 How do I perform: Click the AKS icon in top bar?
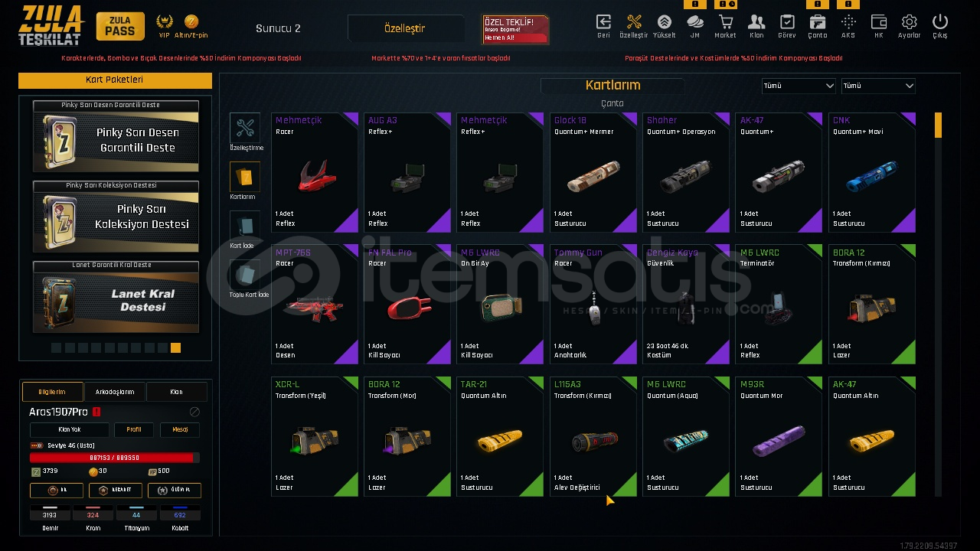[x=848, y=22]
